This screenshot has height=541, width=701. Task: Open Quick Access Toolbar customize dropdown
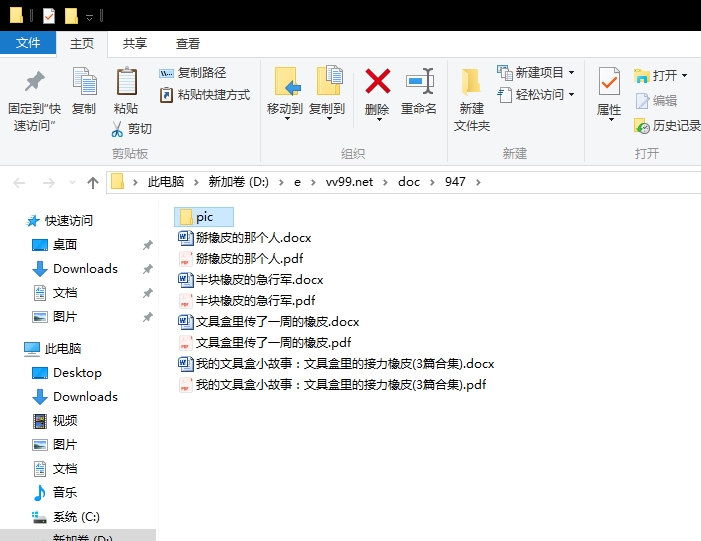click(x=89, y=17)
